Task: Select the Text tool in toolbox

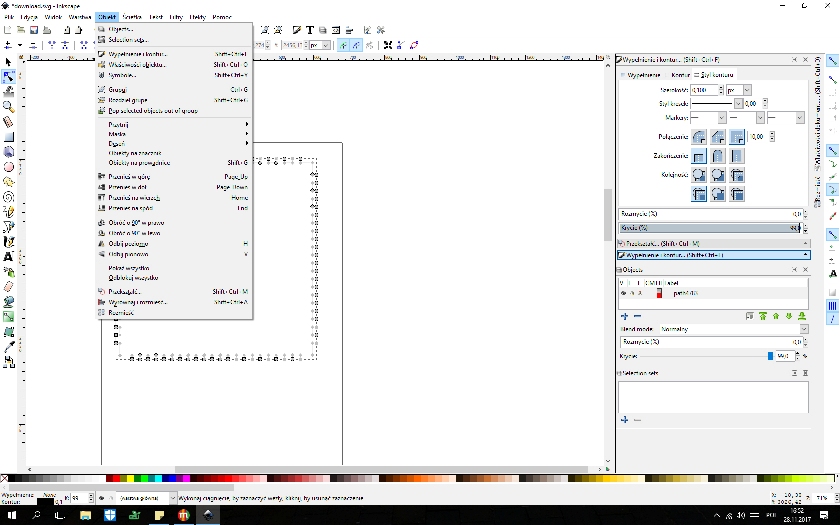Action: point(8,257)
